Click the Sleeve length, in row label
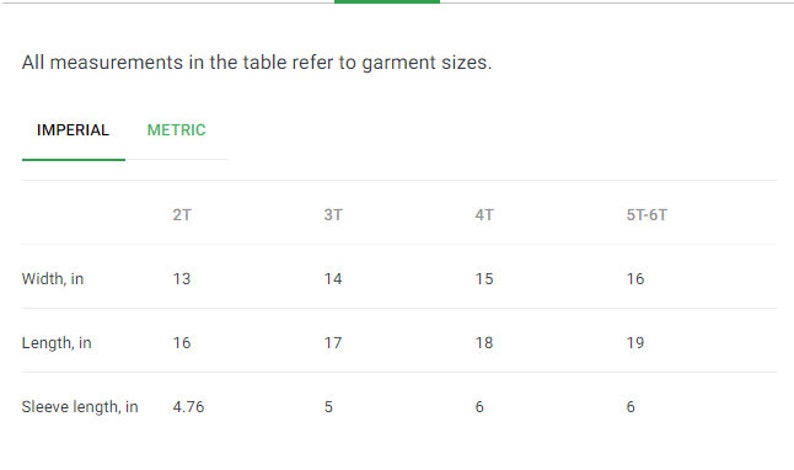The height and width of the screenshot is (470, 794). tap(80, 407)
